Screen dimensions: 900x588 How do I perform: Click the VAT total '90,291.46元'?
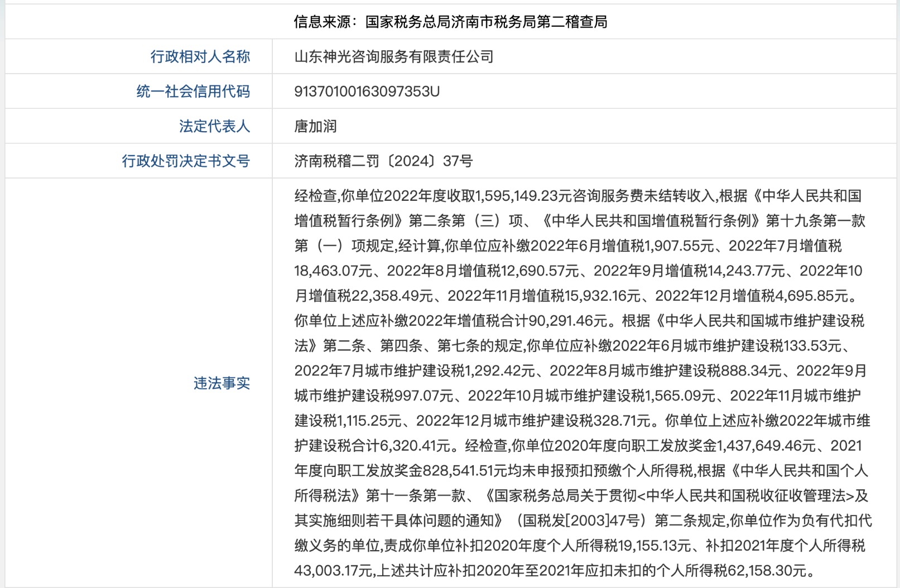pyautogui.click(x=567, y=321)
